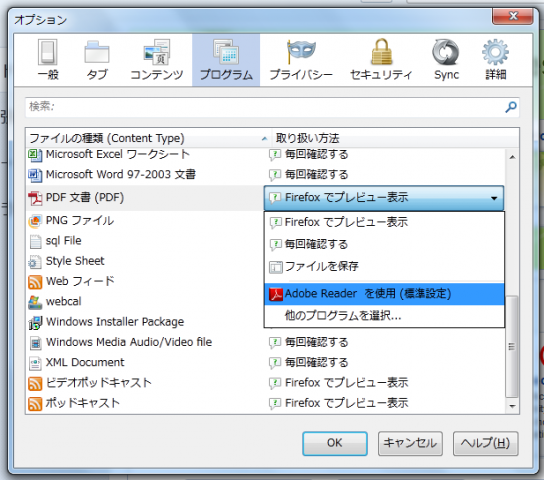The width and height of the screenshot is (544, 480).
Task: Select the プログラム options tab
Action: pos(226,60)
